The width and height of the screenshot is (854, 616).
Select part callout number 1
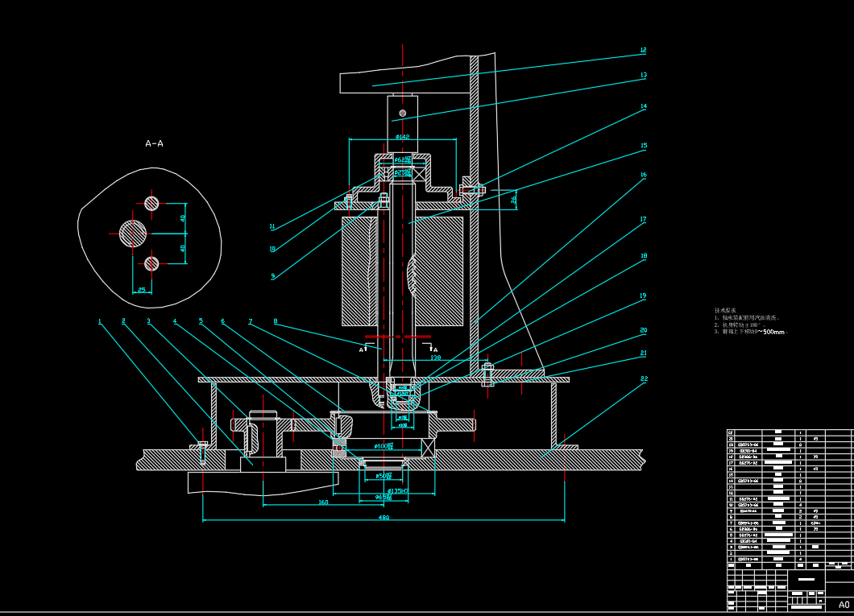click(x=100, y=321)
